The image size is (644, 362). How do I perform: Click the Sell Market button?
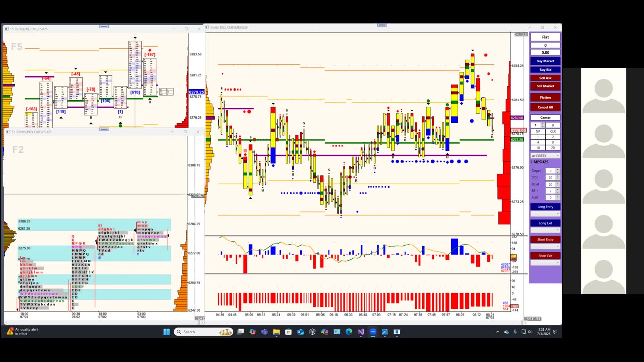[x=545, y=86]
